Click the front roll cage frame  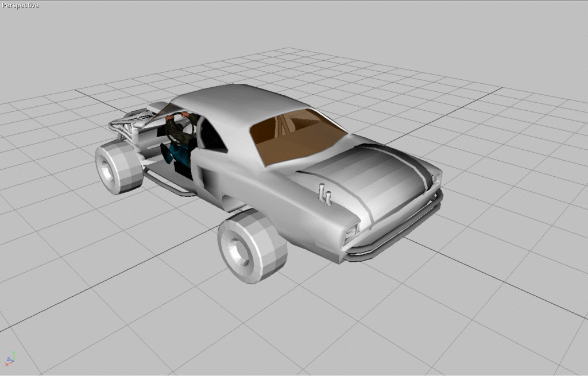[129, 121]
